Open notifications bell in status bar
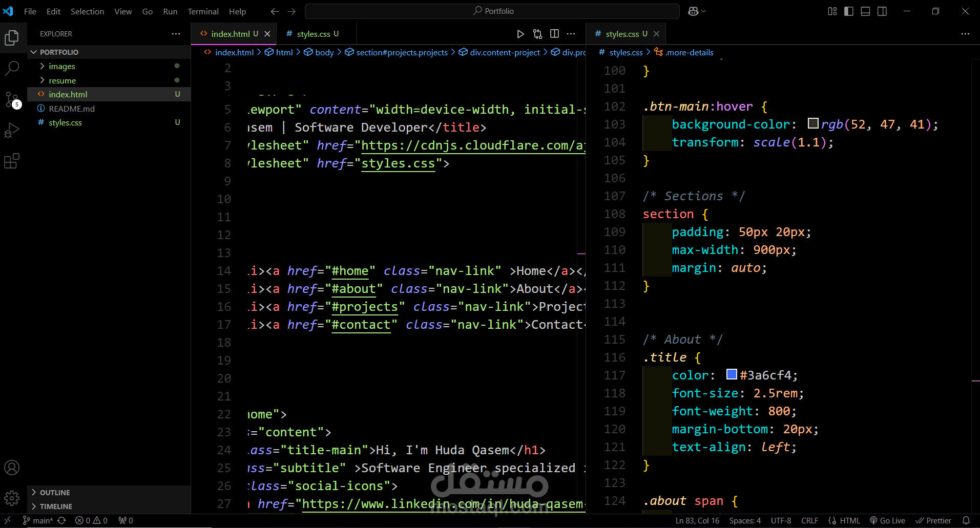The width and height of the screenshot is (980, 528). 966,520
